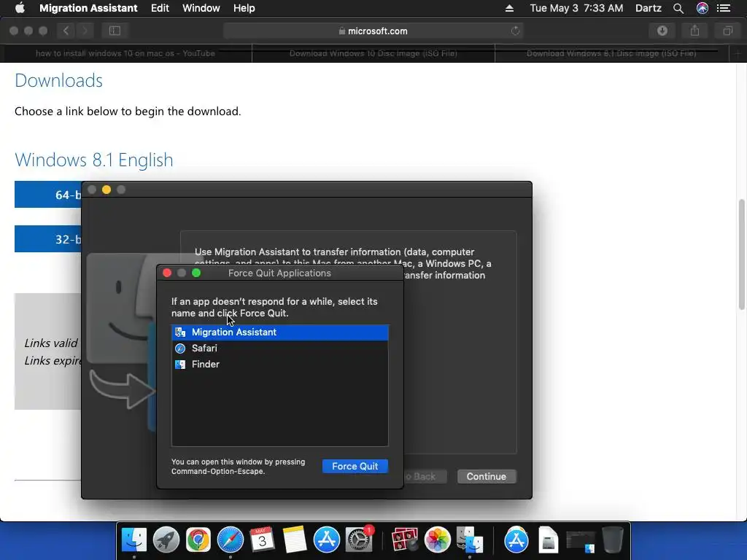Click Migration Assistant icon in Dock
This screenshot has height=560, width=747.
pyautogui.click(x=469, y=540)
